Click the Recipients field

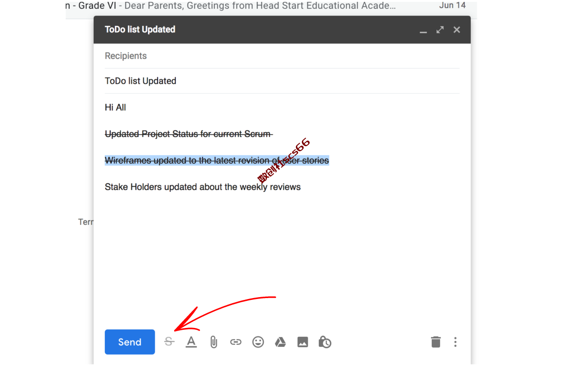click(x=282, y=56)
